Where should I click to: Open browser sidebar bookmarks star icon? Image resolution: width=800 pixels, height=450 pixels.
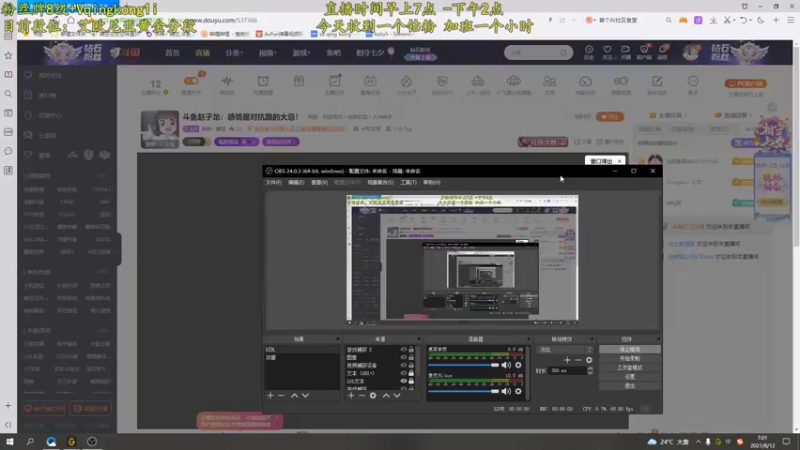(x=8, y=55)
